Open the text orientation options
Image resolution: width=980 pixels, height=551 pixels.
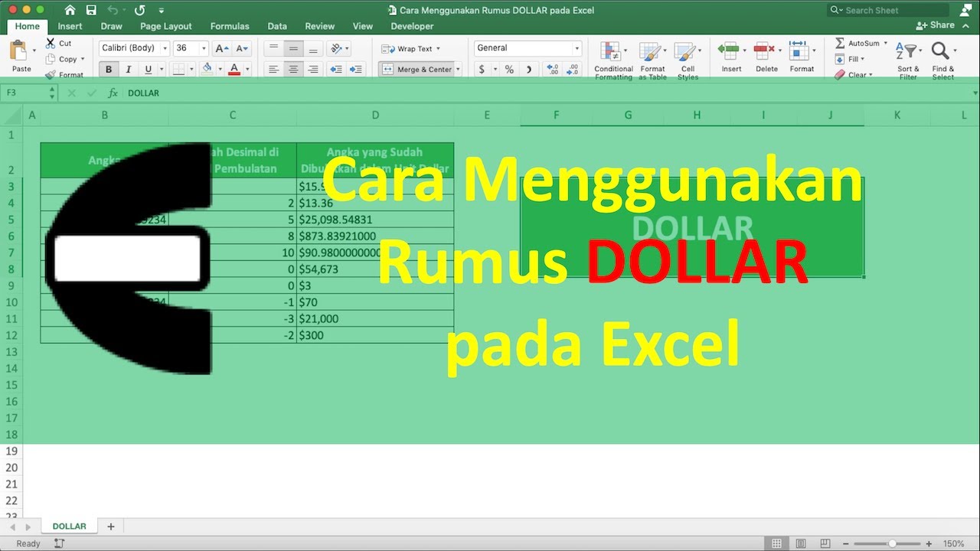point(337,48)
